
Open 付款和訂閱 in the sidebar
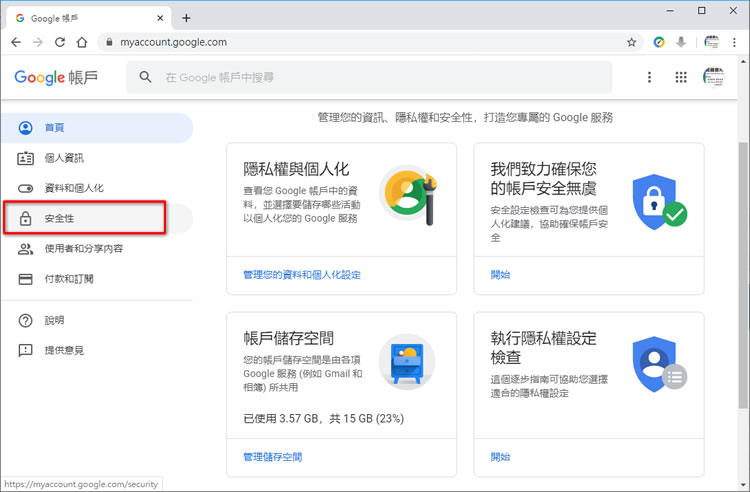[97, 279]
